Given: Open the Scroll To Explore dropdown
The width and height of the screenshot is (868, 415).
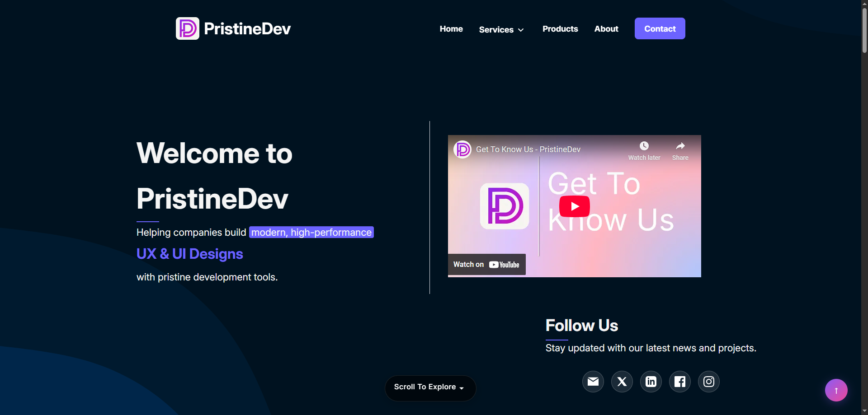Looking at the screenshot, I should pos(429,387).
